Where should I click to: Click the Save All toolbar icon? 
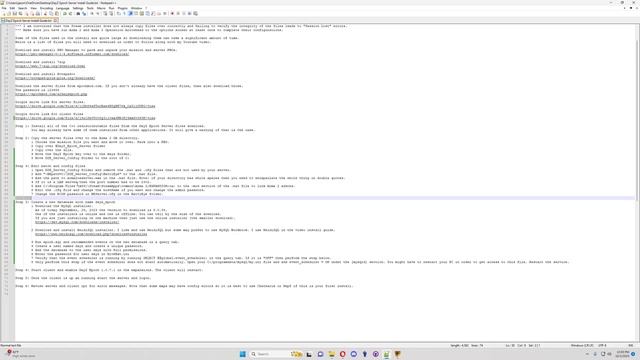coord(20,13)
